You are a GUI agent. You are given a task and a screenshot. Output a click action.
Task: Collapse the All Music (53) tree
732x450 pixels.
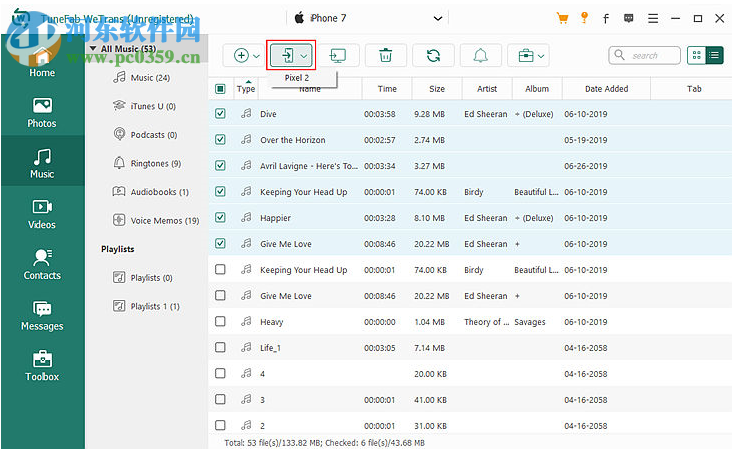(93, 49)
